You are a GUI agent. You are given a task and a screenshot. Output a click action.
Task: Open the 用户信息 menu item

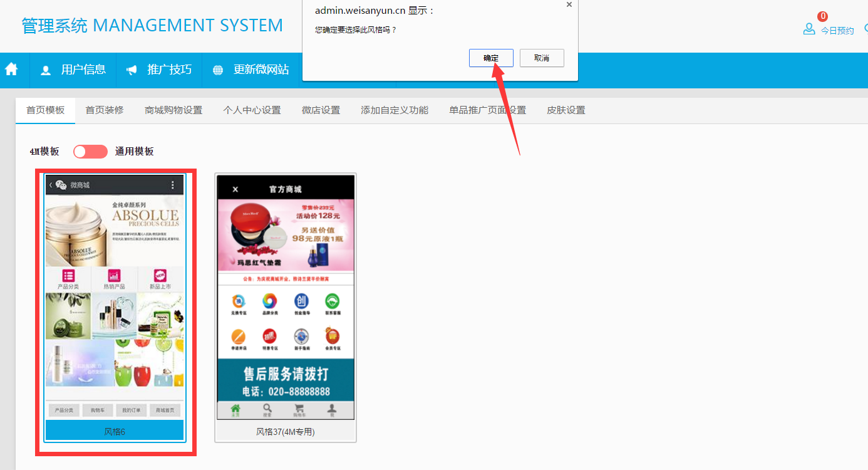click(x=83, y=70)
